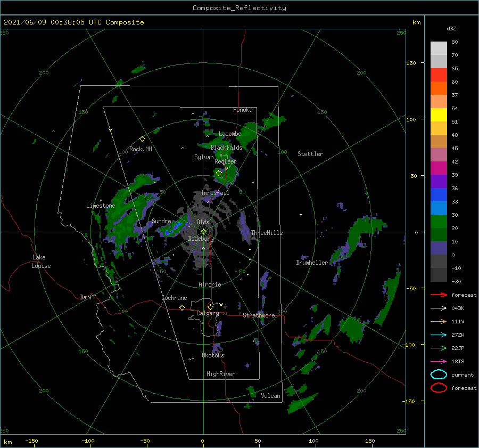Click the green 22JP arrow icon
The width and height of the screenshot is (479, 448).
coord(439,348)
